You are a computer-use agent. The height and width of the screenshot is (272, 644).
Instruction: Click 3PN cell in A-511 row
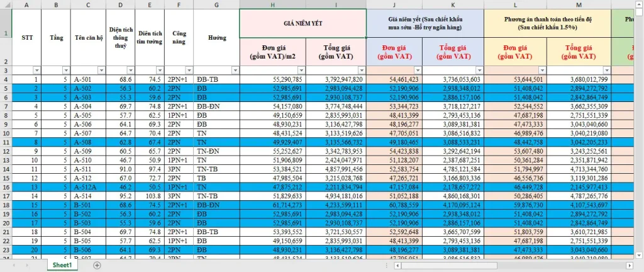pyautogui.click(x=179, y=170)
